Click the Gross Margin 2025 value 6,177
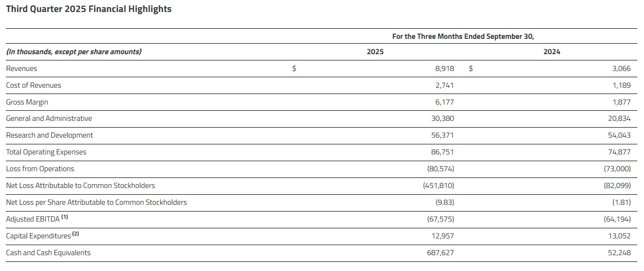This screenshot has height=271, width=644. tap(444, 102)
